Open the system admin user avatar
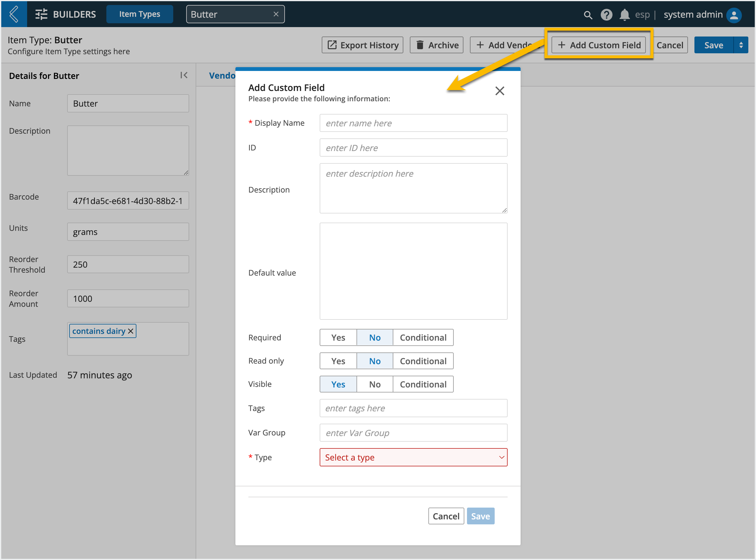The height and width of the screenshot is (560, 756). point(734,15)
